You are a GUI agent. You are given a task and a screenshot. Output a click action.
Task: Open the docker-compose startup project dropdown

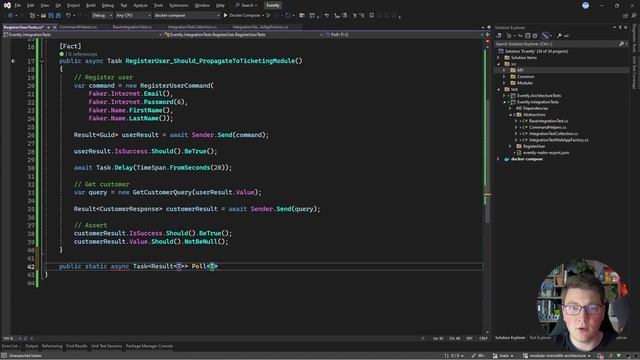pos(187,16)
